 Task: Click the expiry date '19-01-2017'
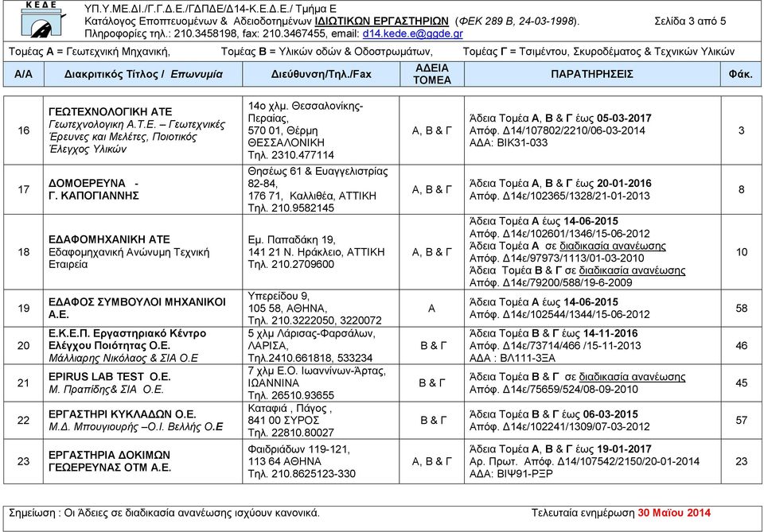(x=624, y=449)
